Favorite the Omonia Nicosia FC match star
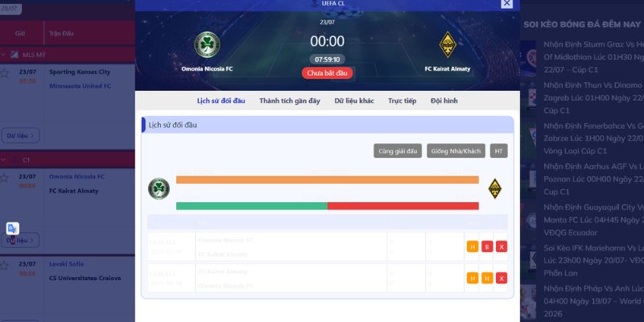The image size is (644, 322). pyautogui.click(x=4, y=178)
